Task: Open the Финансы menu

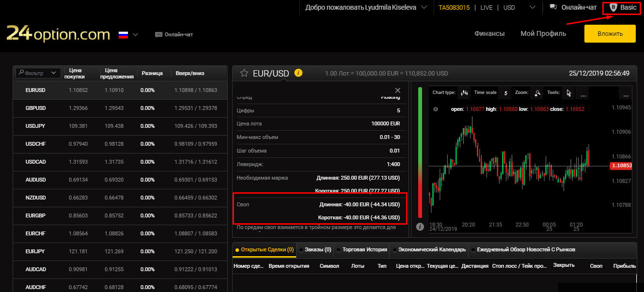Action: point(489,33)
